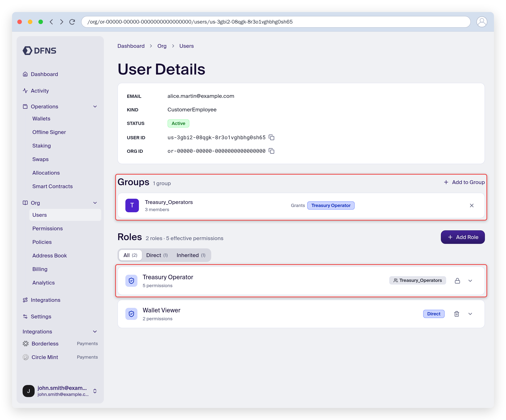Click the lock icon on Treasury Operator role
506x420 pixels.
click(457, 281)
